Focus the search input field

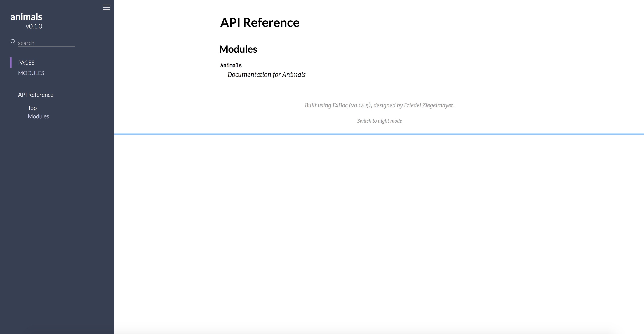(46, 43)
